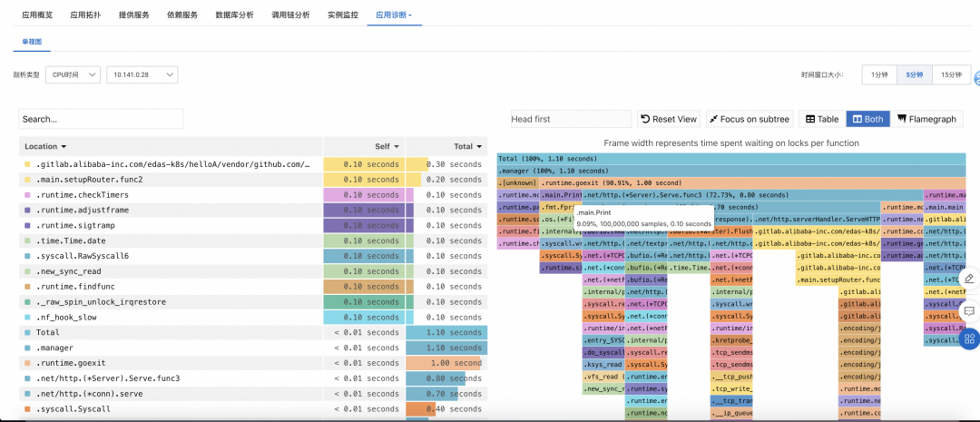Select the Both view mode
The width and height of the screenshot is (980, 422).
(x=867, y=119)
